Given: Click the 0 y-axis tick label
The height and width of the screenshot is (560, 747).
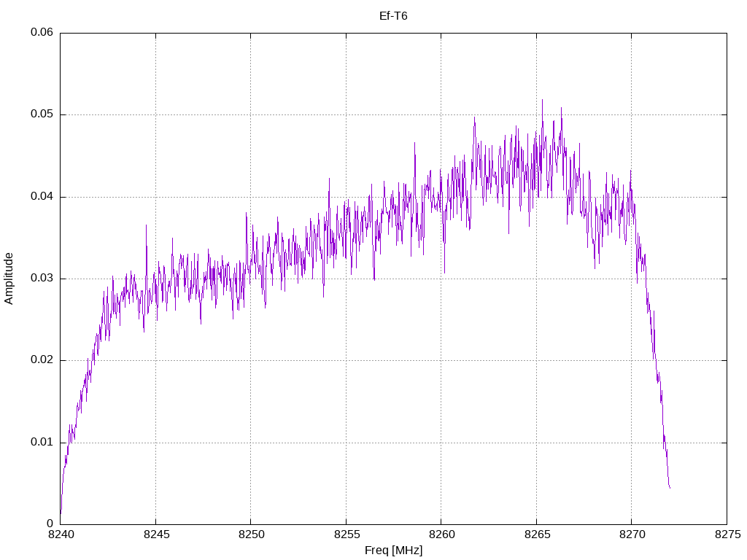Looking at the screenshot, I should tap(50, 524).
